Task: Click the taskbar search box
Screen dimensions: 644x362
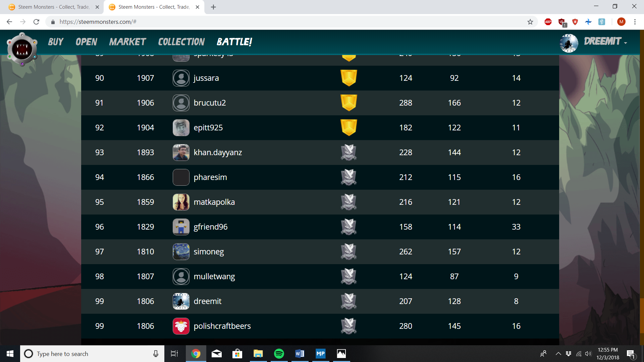Action: [x=92, y=354]
